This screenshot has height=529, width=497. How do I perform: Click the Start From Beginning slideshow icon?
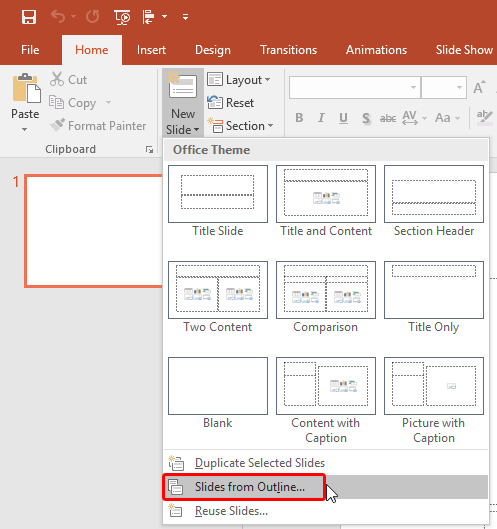(x=122, y=17)
